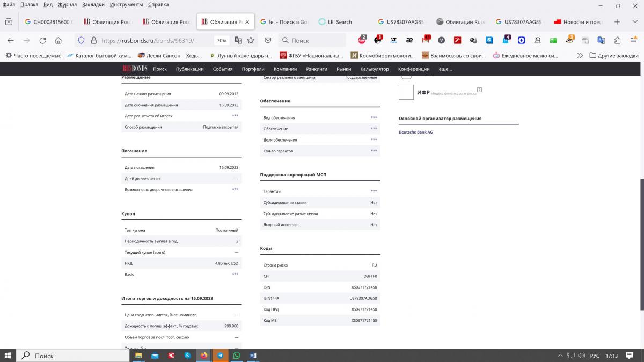Click the page vertical scrollbar
This screenshot has height=362, width=644.
[641, 244]
